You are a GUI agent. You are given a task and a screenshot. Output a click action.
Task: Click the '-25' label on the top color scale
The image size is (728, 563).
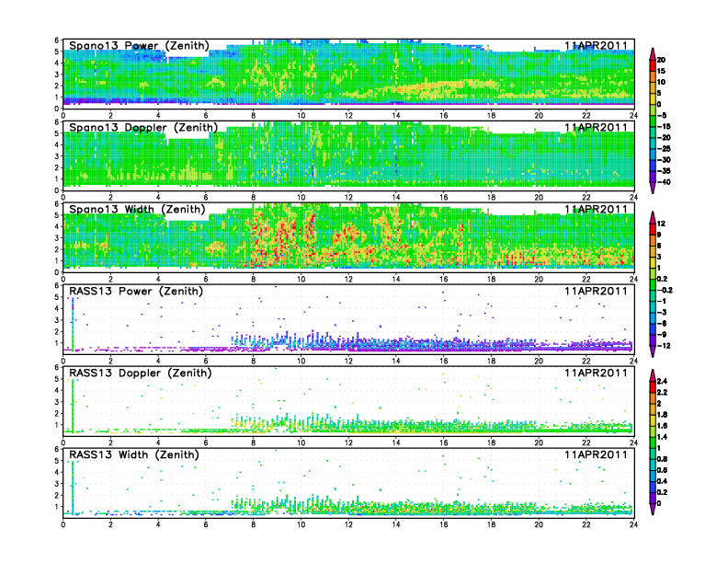pyautogui.click(x=664, y=149)
